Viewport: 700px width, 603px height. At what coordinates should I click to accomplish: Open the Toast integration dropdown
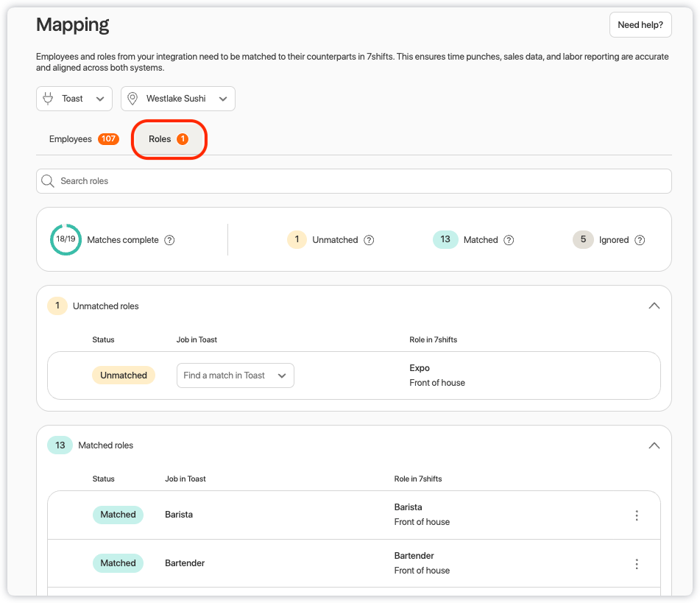click(74, 99)
